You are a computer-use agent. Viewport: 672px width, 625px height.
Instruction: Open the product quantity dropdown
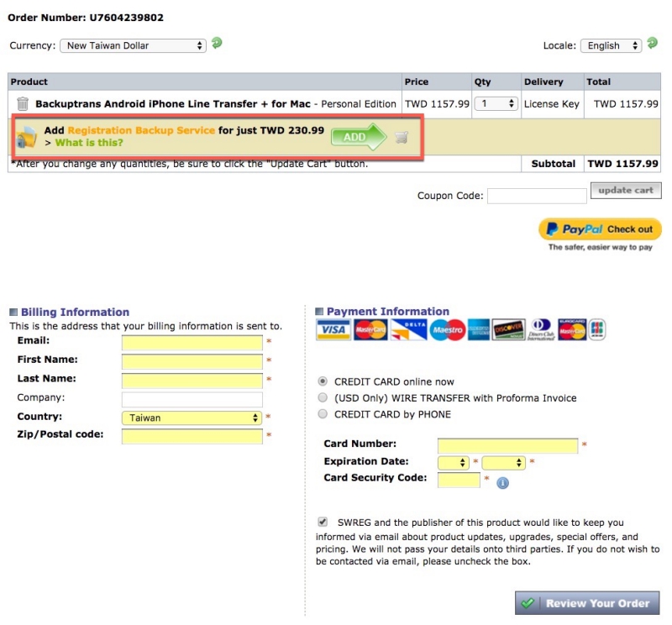[x=496, y=104]
